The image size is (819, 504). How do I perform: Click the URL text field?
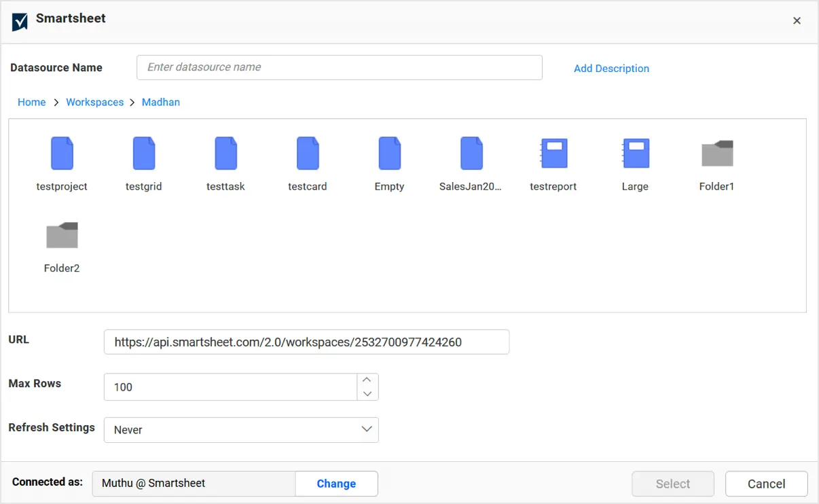tap(306, 342)
